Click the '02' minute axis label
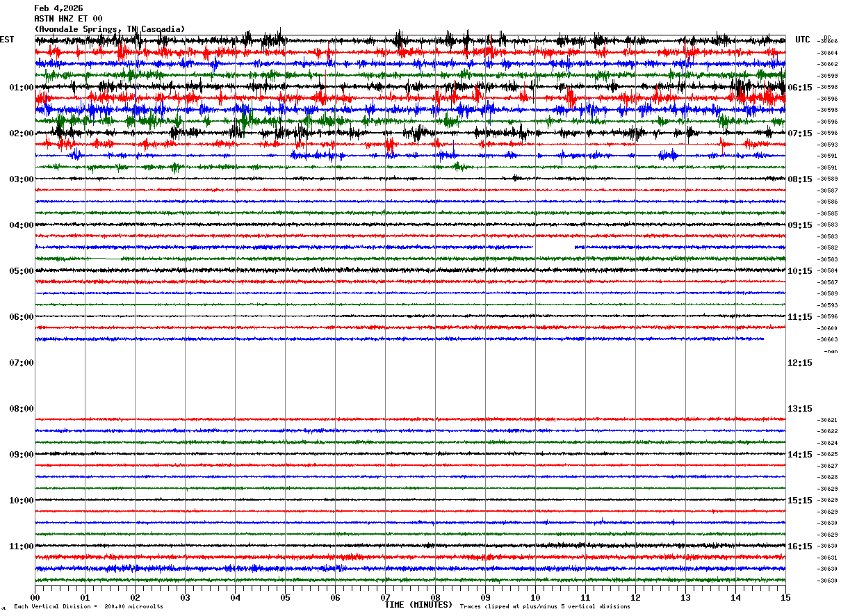The width and height of the screenshot is (841, 616). [x=135, y=598]
